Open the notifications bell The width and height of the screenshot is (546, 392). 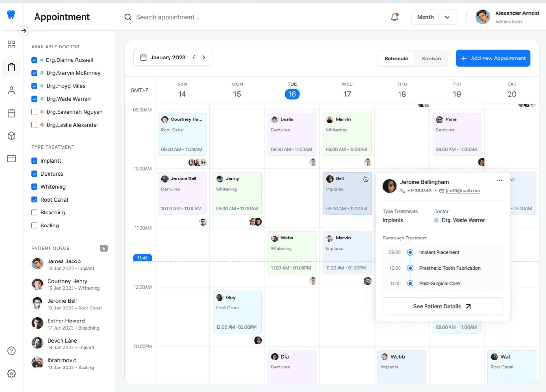pyautogui.click(x=395, y=17)
